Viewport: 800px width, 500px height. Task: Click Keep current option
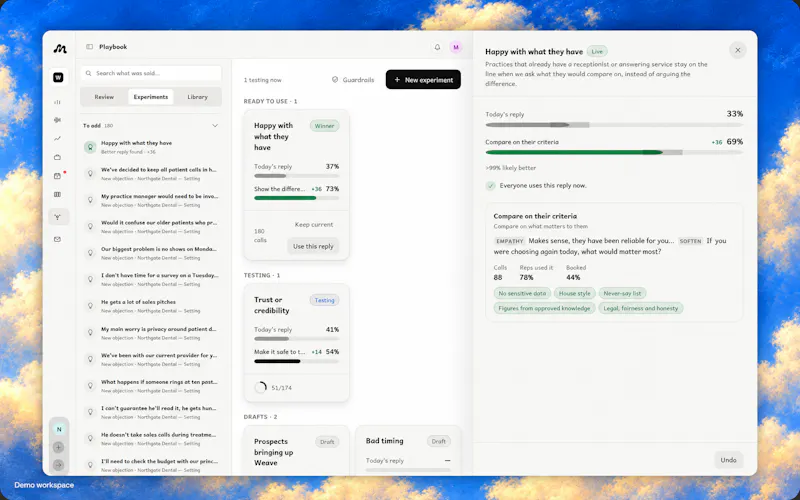point(314,224)
